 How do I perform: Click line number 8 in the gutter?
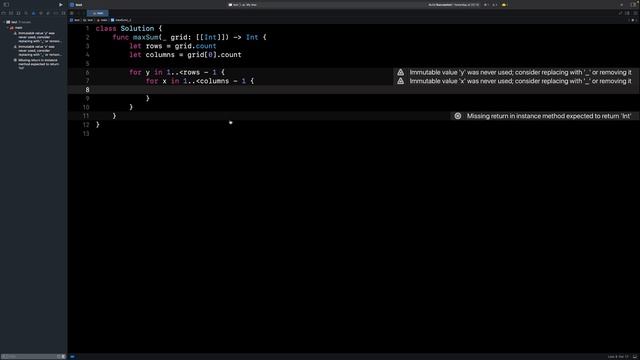pos(87,90)
